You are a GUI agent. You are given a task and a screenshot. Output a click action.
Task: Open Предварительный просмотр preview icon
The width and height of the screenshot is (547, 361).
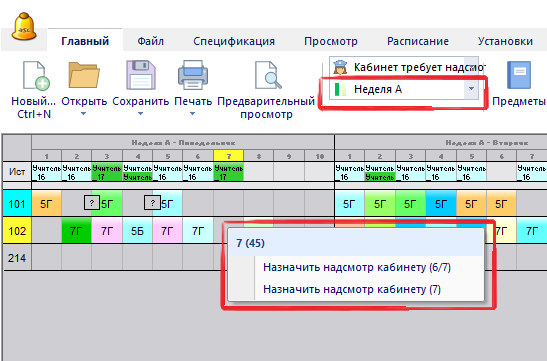[x=268, y=75]
